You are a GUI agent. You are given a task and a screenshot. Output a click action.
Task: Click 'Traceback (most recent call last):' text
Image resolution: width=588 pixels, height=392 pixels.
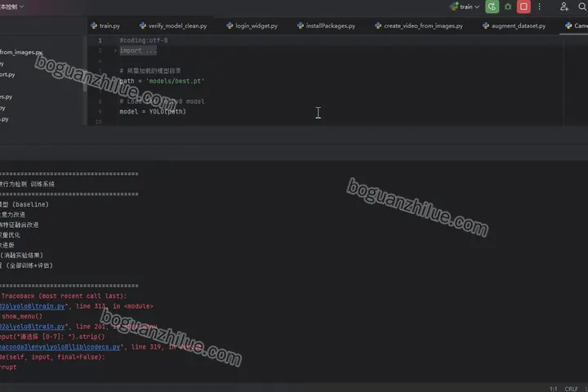pyautogui.click(x=65, y=296)
